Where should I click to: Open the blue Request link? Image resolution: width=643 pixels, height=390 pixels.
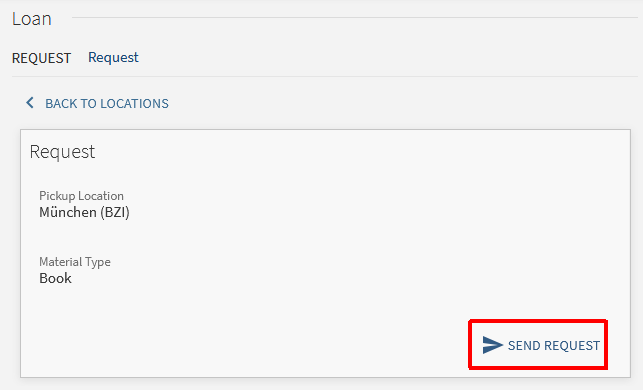point(113,58)
